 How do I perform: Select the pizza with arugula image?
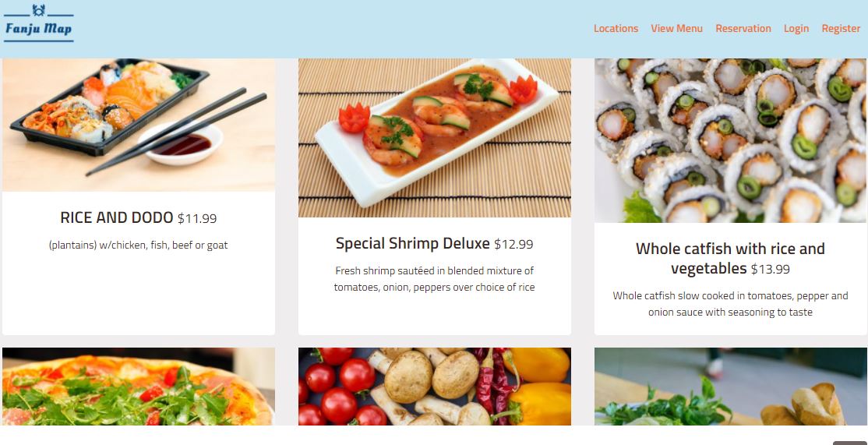click(139, 387)
